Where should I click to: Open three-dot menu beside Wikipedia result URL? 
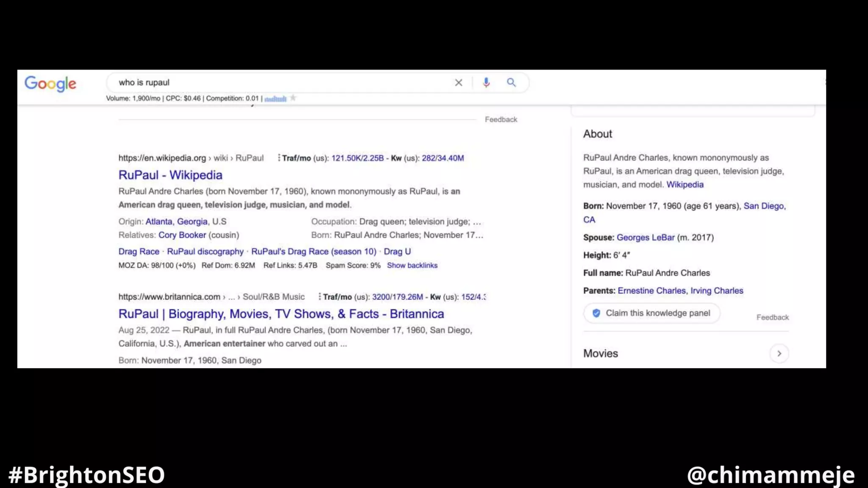278,158
